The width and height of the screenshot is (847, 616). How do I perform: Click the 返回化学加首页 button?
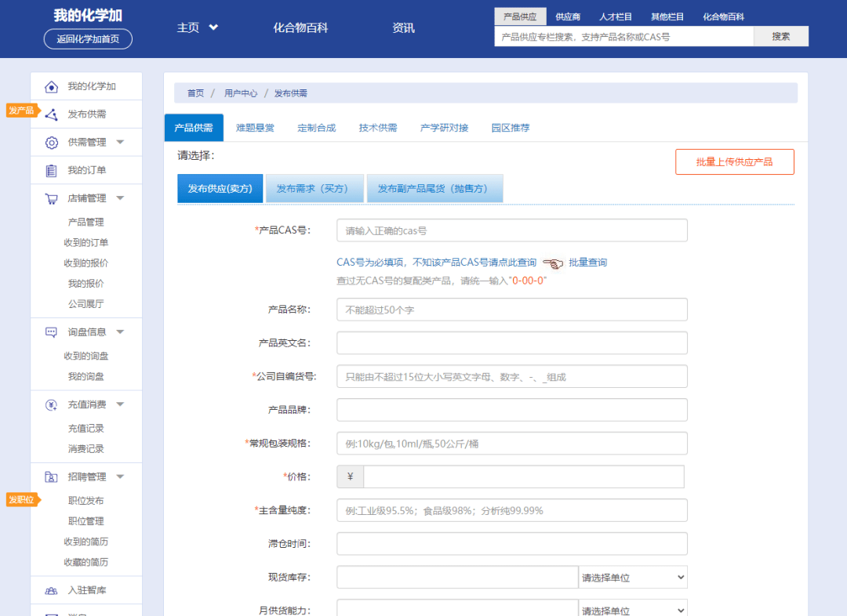coord(88,39)
